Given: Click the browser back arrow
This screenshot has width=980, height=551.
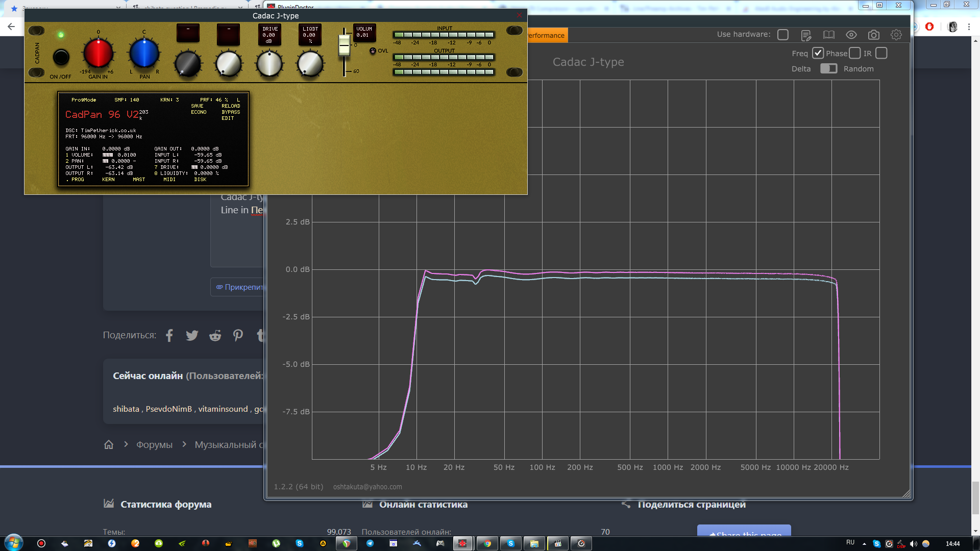Looking at the screenshot, I should (11, 27).
